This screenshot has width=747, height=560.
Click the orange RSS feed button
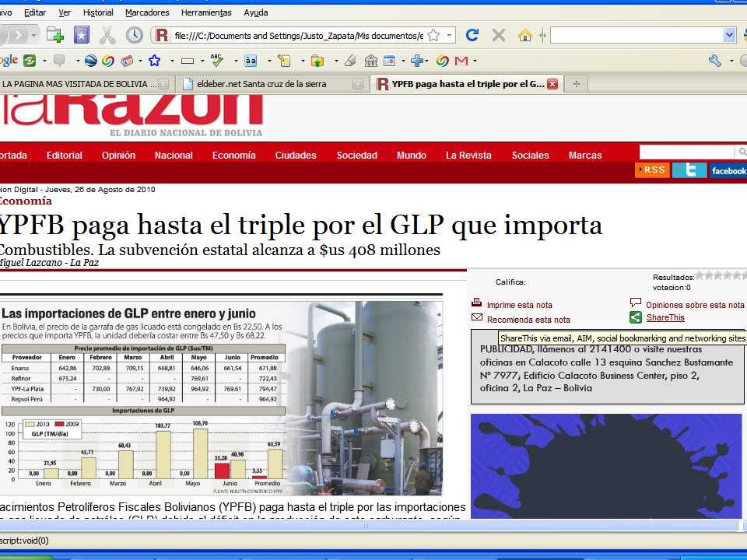coord(652,170)
